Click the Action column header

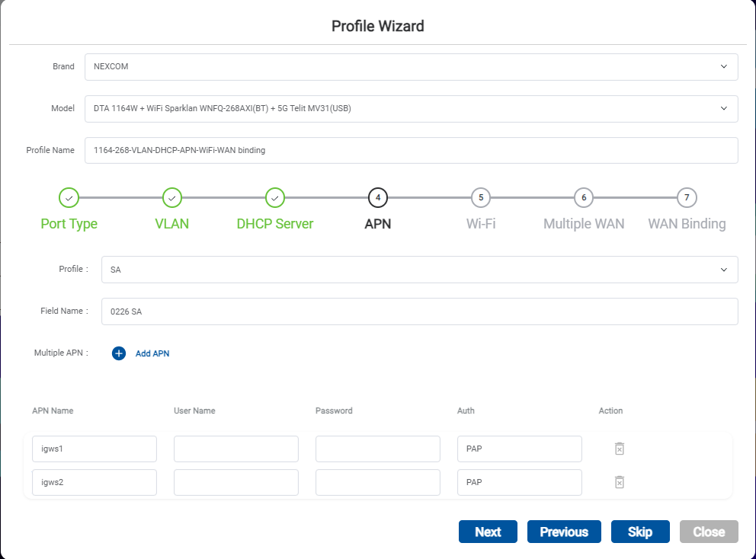pos(610,410)
